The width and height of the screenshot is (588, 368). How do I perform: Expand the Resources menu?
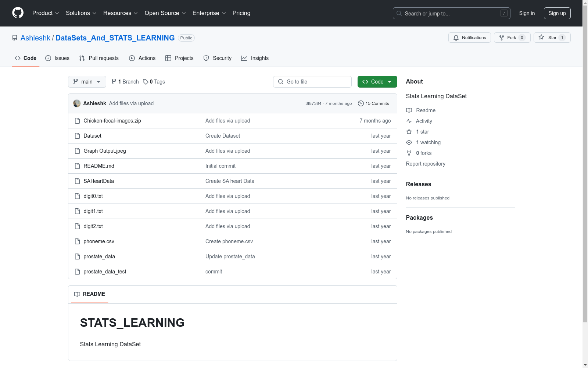coord(121,13)
